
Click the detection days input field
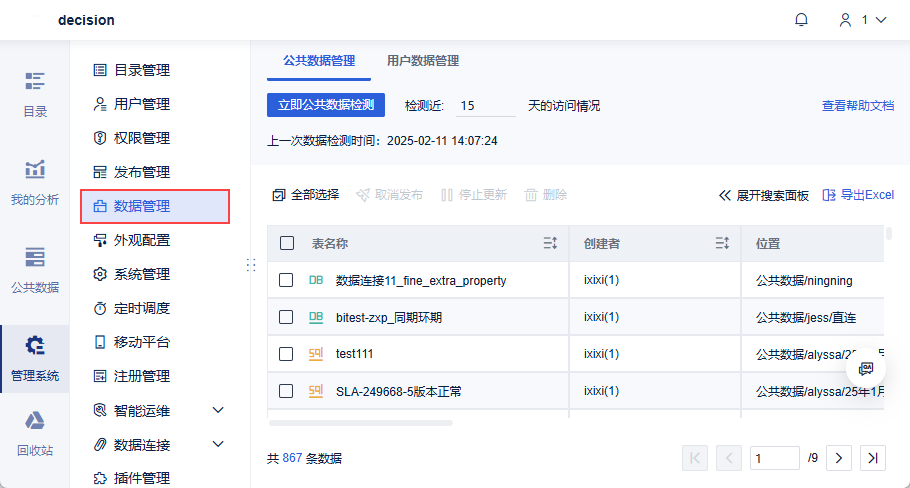(485, 105)
